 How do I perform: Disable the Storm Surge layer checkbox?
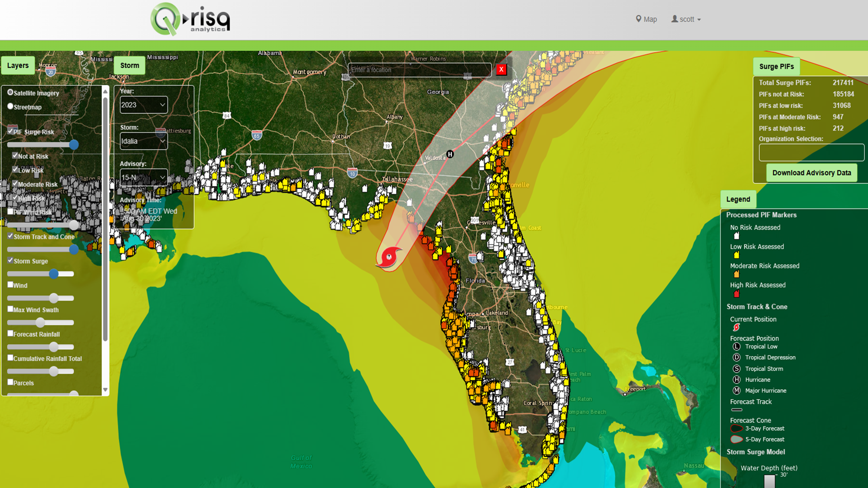(x=10, y=260)
